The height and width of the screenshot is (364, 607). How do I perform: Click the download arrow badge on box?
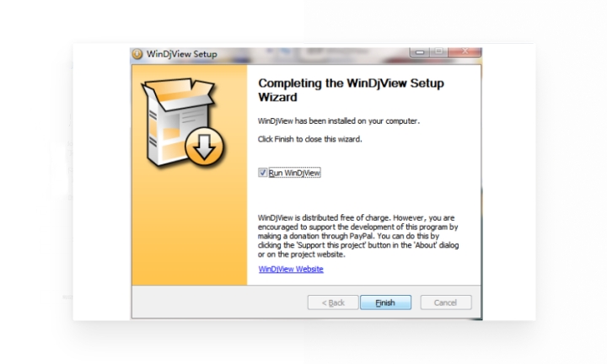coord(204,147)
